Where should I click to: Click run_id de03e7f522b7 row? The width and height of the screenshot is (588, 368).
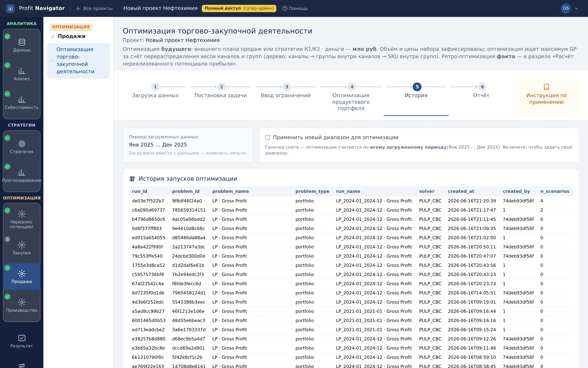[351, 201]
